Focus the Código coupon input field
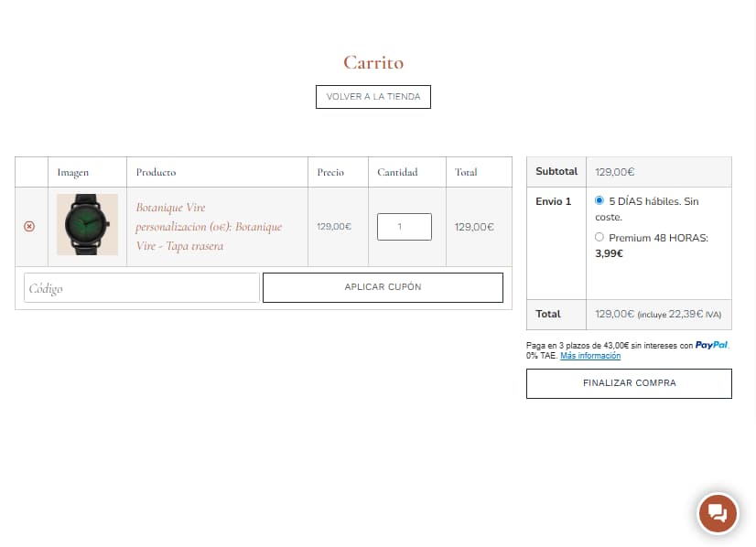The height and width of the screenshot is (547, 756). click(x=142, y=288)
